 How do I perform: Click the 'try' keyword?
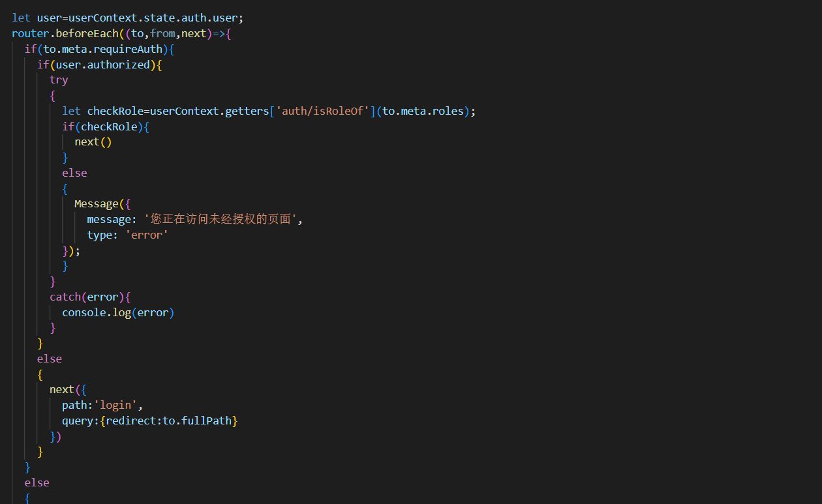pyautogui.click(x=59, y=80)
